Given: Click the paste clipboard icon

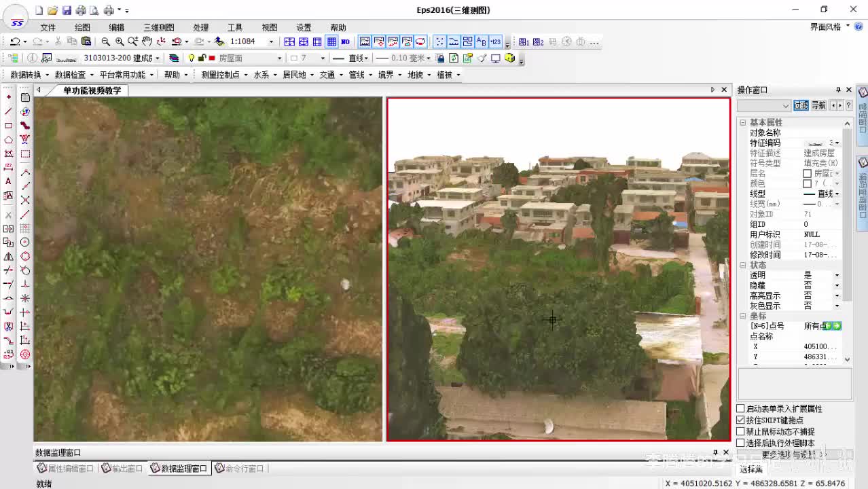Looking at the screenshot, I should (85, 42).
